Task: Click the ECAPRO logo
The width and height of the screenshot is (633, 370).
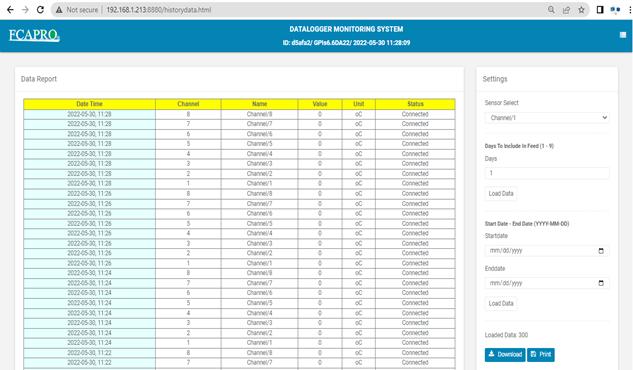Action: (x=34, y=35)
